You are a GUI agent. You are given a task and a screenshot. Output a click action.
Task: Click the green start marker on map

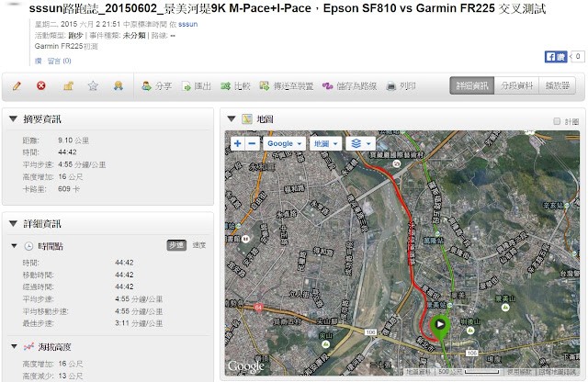coord(440,327)
